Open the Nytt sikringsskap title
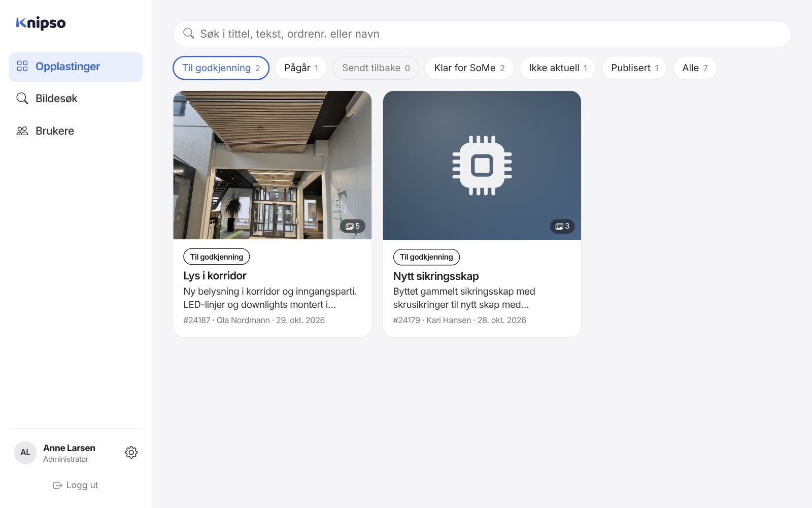Image resolution: width=812 pixels, height=508 pixels. (436, 276)
